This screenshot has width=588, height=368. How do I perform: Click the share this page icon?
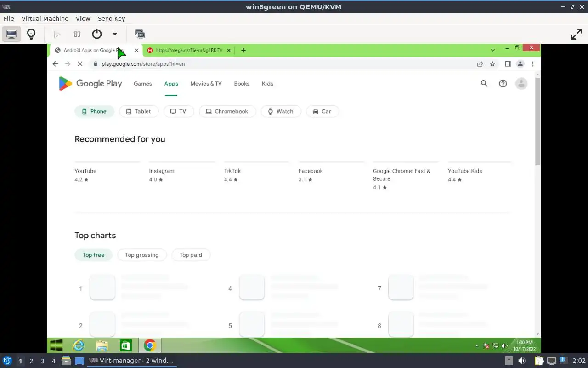coord(480,64)
